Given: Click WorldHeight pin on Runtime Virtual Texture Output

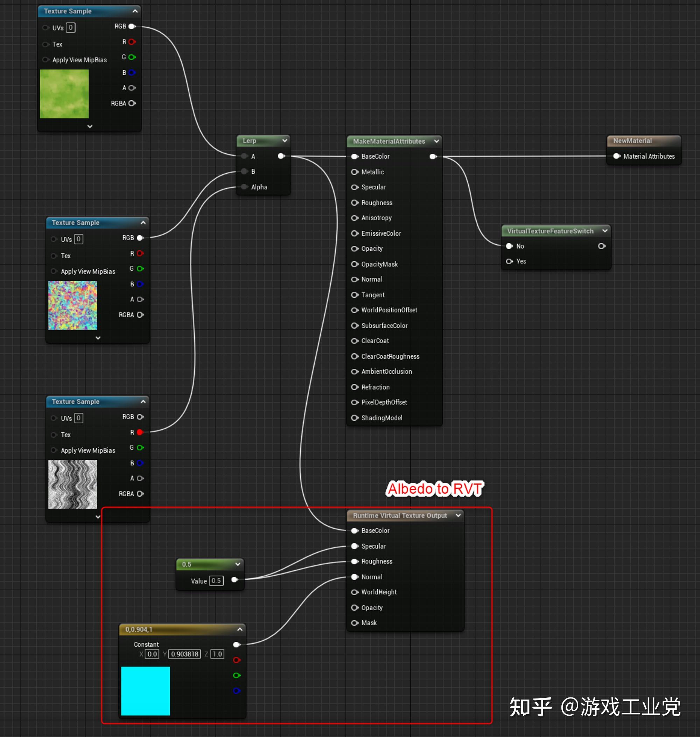Looking at the screenshot, I should [355, 592].
